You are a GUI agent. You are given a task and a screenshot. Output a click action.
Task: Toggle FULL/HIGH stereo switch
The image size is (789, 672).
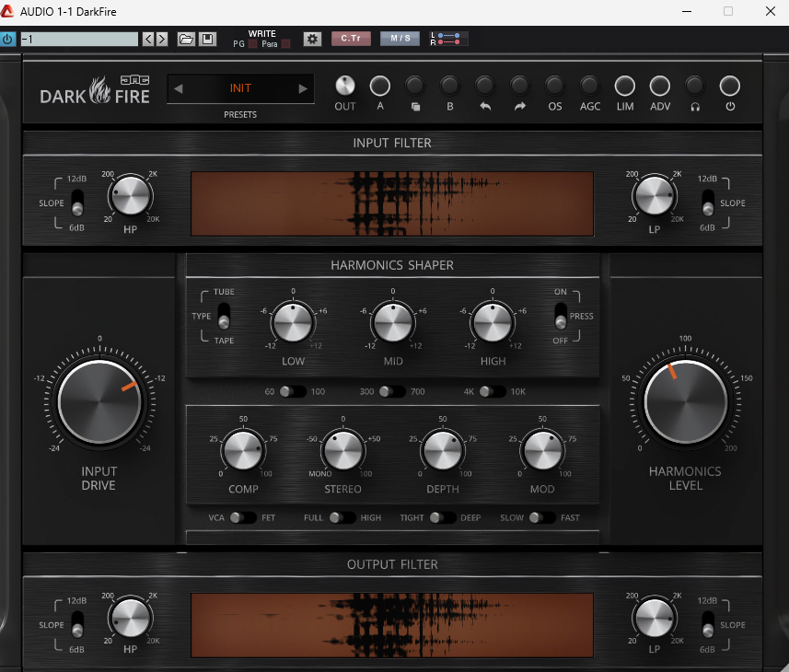click(342, 517)
